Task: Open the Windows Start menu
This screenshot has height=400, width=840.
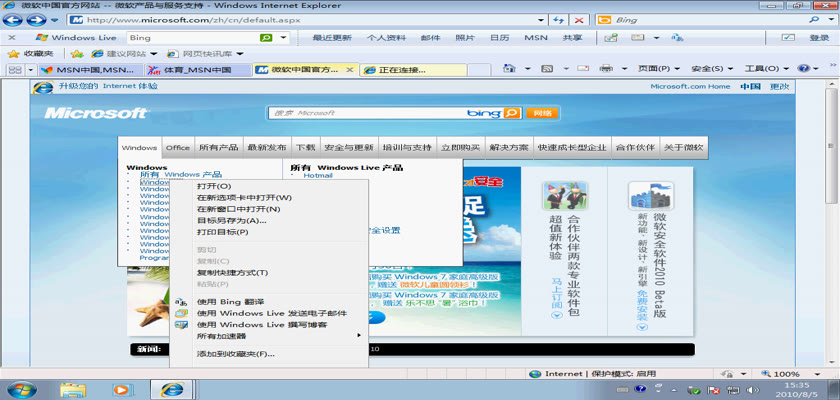Action: pyautogui.click(x=20, y=389)
